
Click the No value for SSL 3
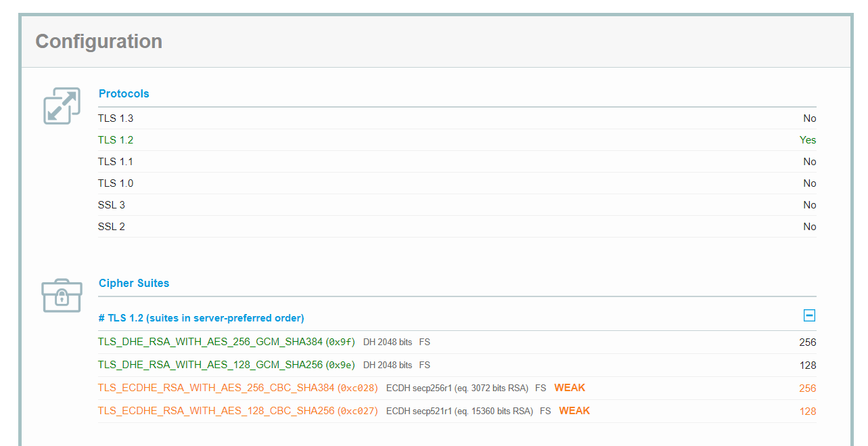tap(810, 205)
